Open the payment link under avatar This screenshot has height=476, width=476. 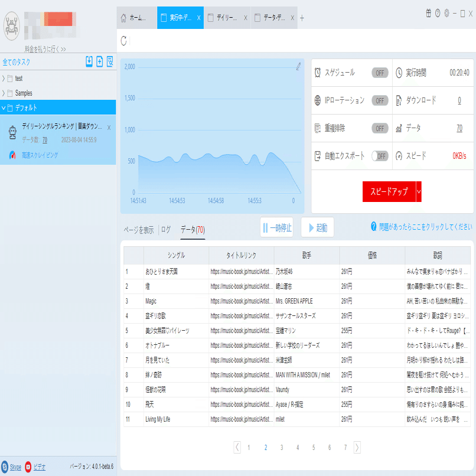pos(45,49)
